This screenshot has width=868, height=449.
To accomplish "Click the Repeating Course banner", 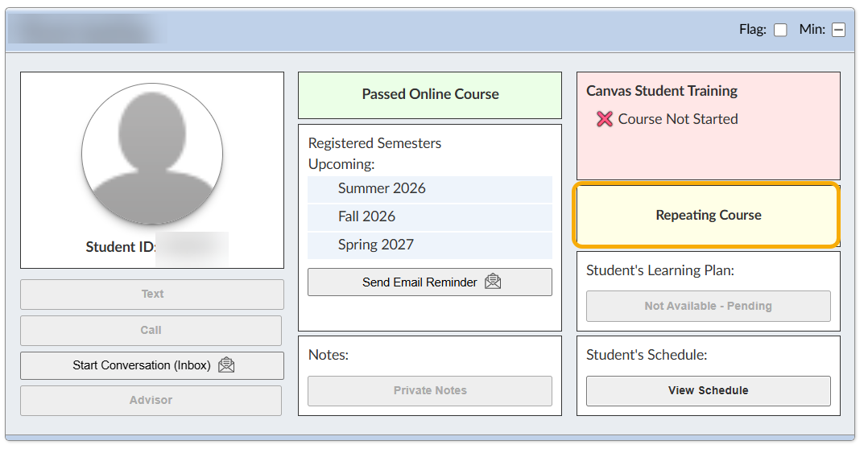I will (x=706, y=215).
